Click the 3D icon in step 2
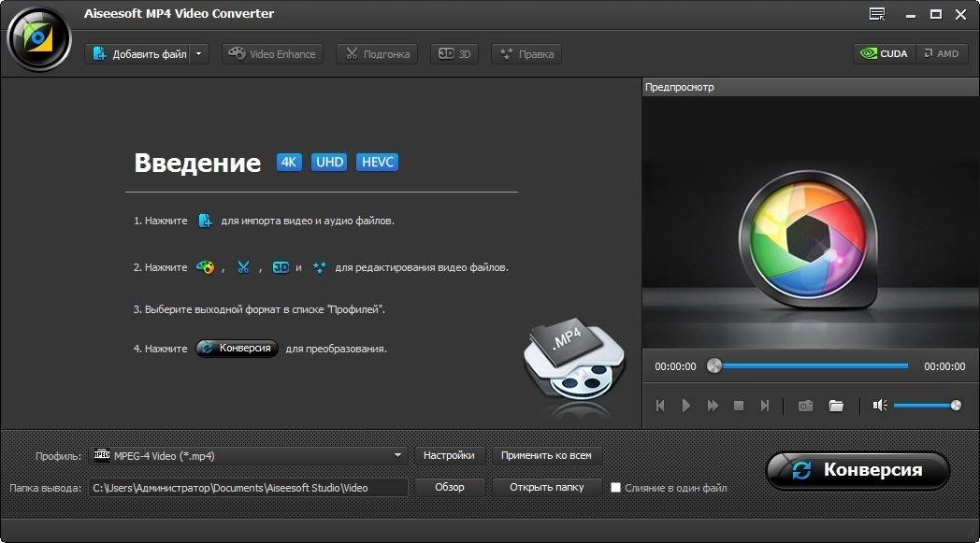Screen dimensions: 980x543 pos(280,267)
